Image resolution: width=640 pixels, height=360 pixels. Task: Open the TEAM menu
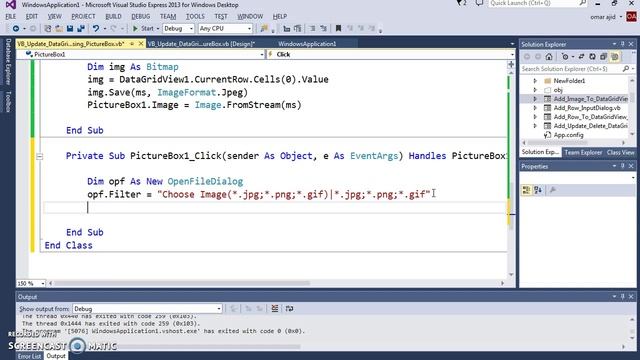tap(168, 16)
